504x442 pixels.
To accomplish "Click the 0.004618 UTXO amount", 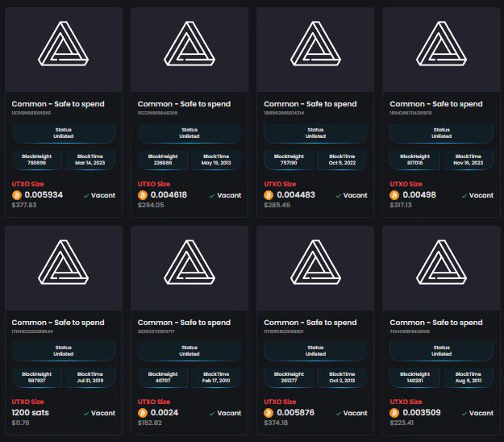I will (169, 195).
